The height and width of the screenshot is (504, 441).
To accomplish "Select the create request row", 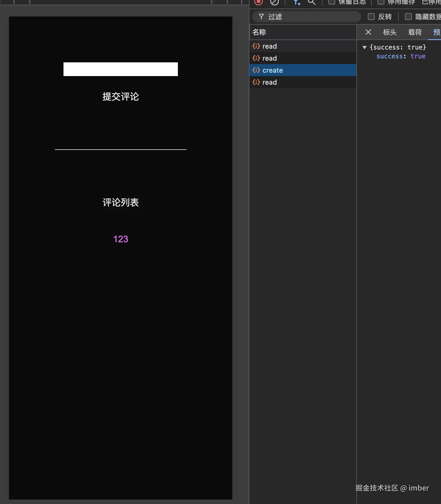I will tap(303, 70).
